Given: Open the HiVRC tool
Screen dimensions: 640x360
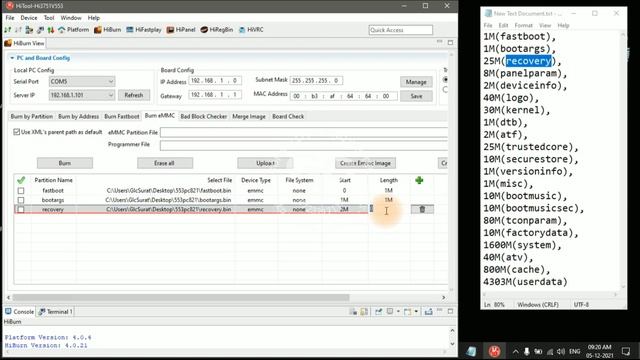Looking at the screenshot, I should (251, 30).
